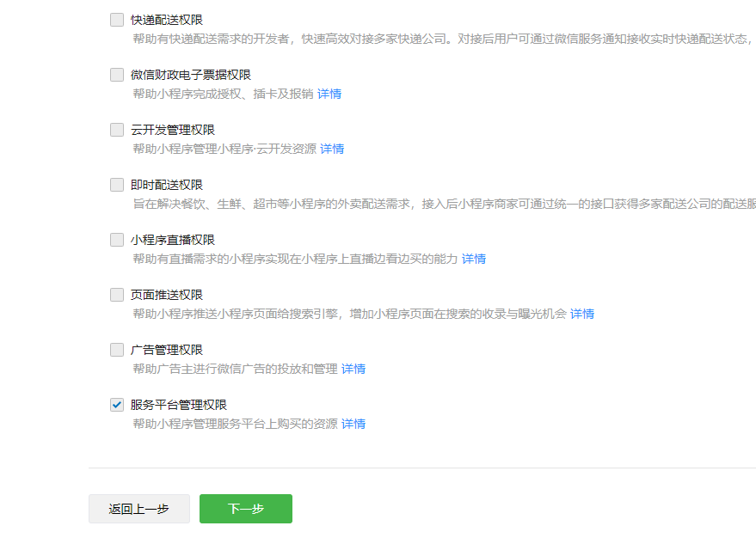This screenshot has height=538, width=756.
Task: Toggle the 页面推送权限 checkbox
Action: [x=117, y=295]
